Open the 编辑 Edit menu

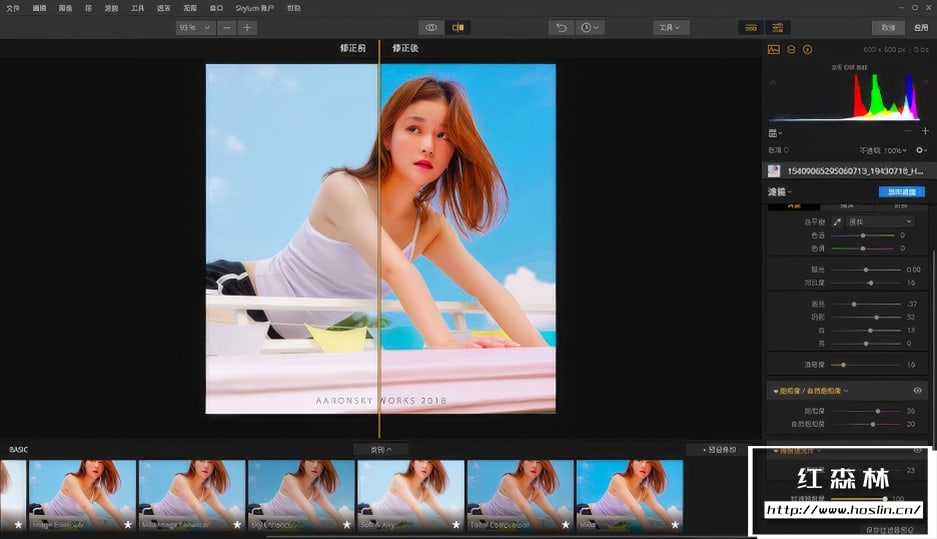(x=39, y=8)
